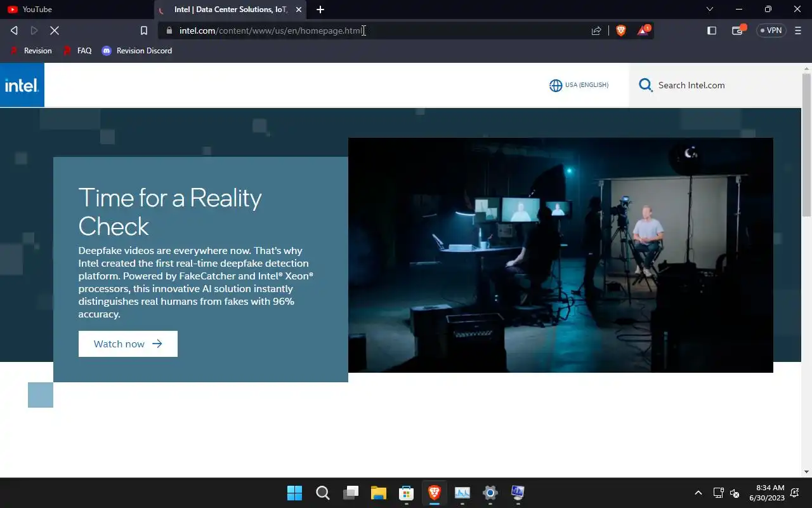This screenshot has width=812, height=508.
Task: Click the Time for a Reality Check heading
Action: coord(170,212)
